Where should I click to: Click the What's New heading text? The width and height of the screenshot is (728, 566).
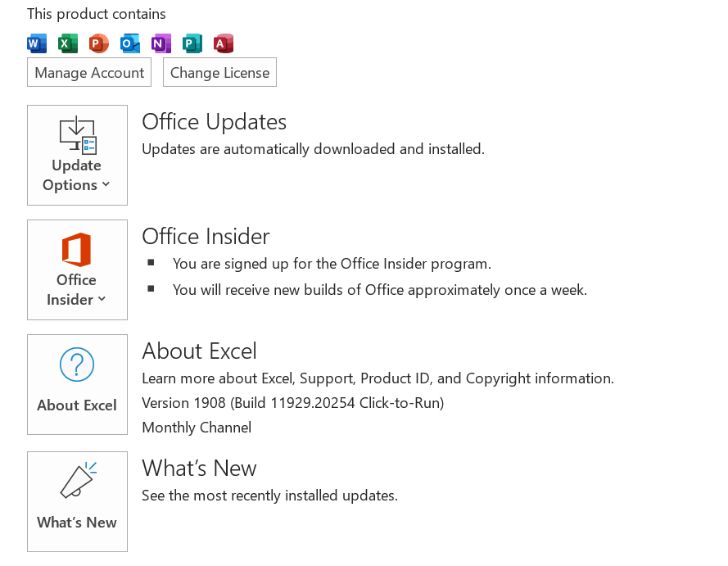(199, 468)
